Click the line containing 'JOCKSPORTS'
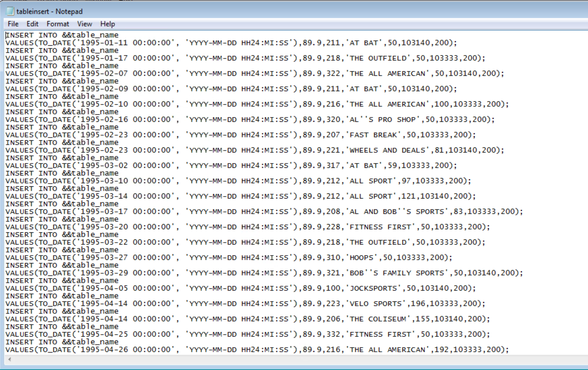Screen dimensions: 588x370 [x=241, y=288]
